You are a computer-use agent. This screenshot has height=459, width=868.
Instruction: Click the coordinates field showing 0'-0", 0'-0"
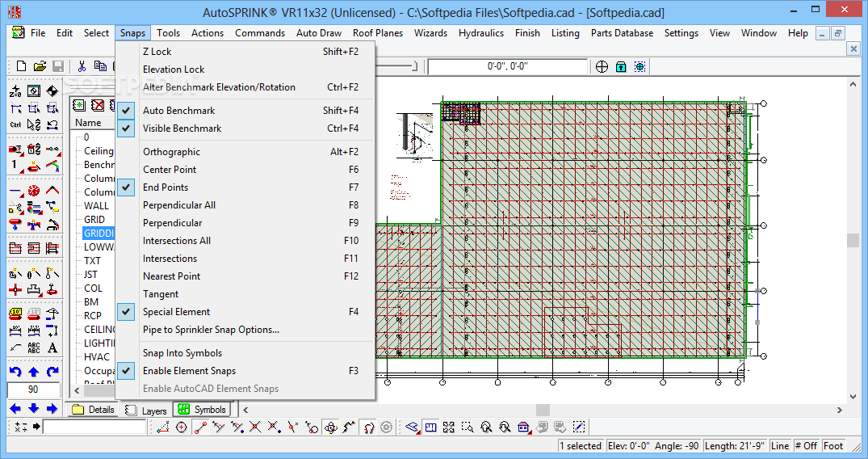(508, 66)
